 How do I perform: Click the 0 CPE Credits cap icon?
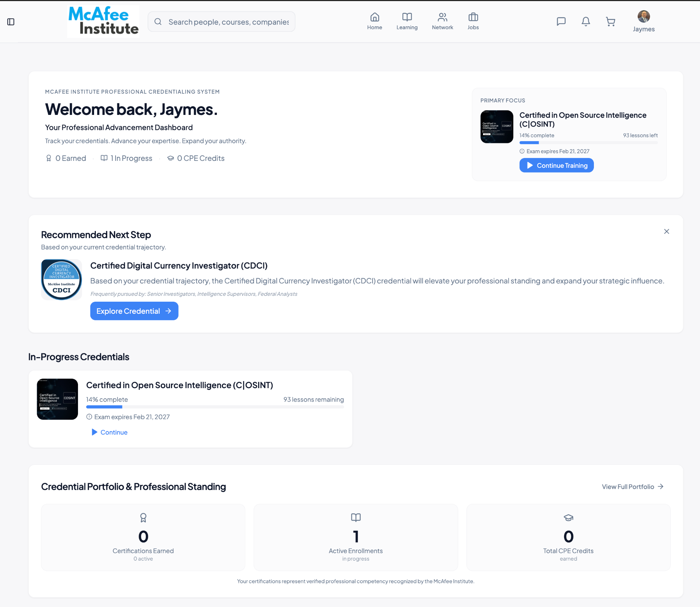(170, 158)
